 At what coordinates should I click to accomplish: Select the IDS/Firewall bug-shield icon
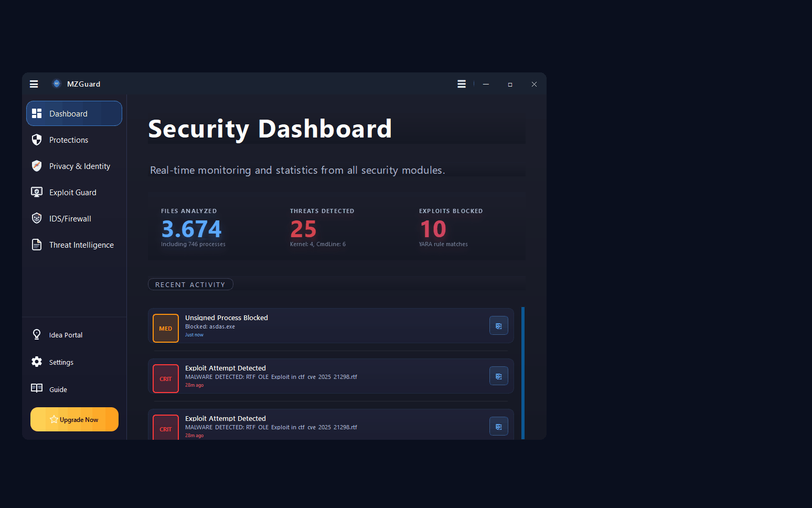point(37,218)
